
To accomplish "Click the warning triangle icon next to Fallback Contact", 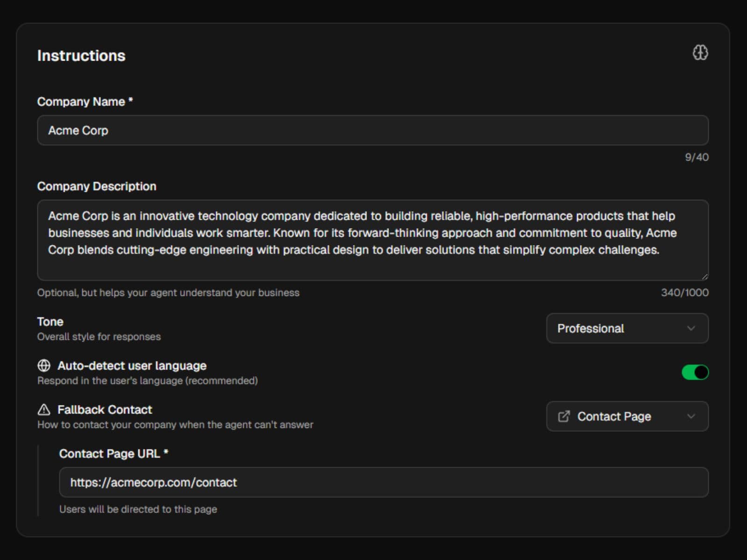I will pos(43,410).
